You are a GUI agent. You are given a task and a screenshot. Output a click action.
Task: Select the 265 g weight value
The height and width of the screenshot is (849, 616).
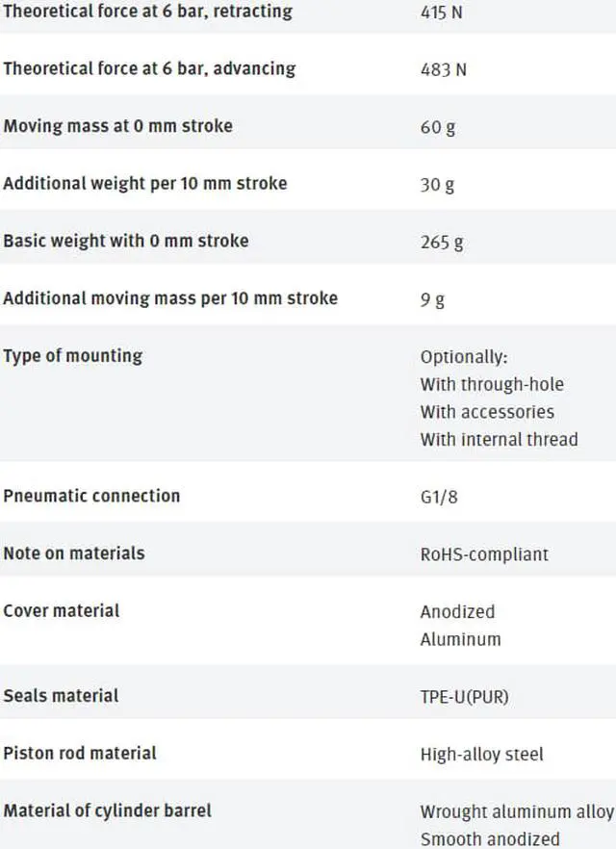[442, 242]
